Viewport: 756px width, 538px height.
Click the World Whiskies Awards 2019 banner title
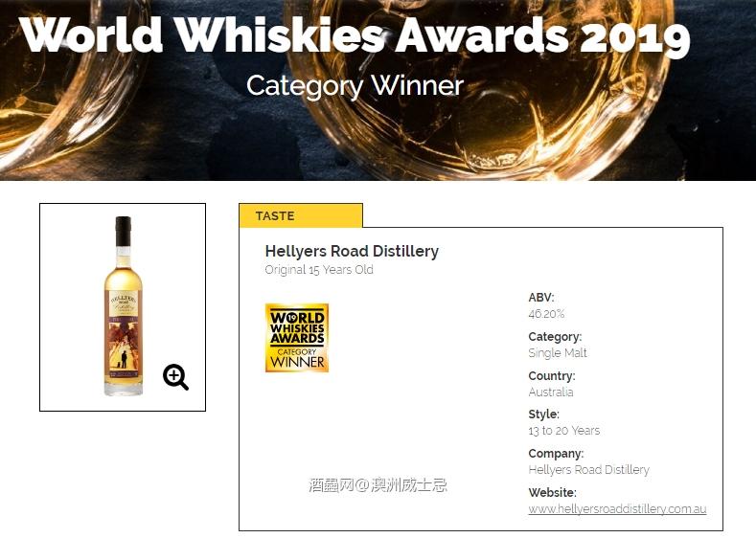pyautogui.click(x=355, y=36)
